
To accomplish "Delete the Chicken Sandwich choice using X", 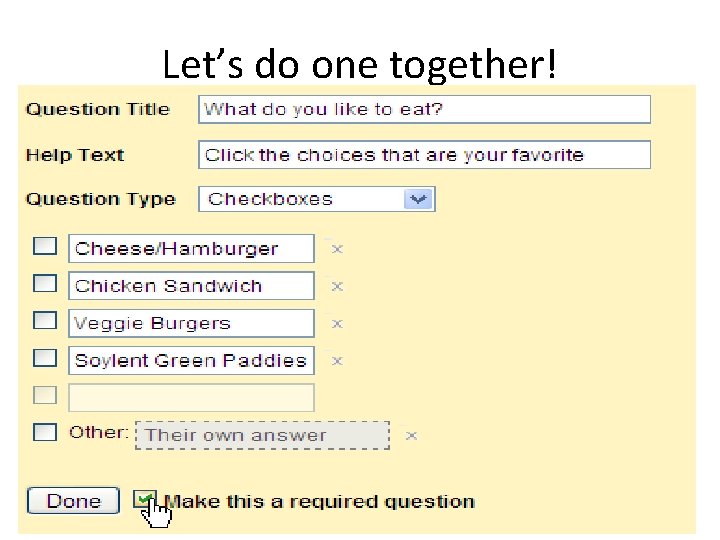I will point(337,286).
